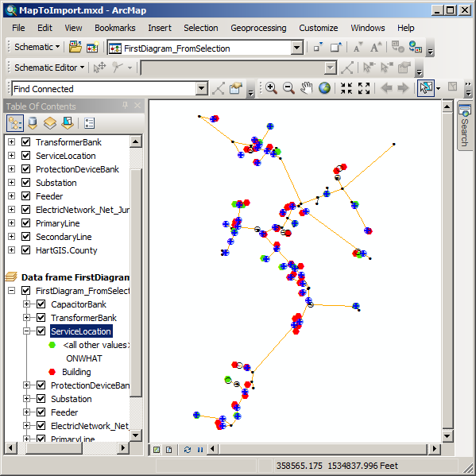Screen dimensions: 476x476
Task: Click List By Drawing Order icon
Action: [x=15, y=123]
